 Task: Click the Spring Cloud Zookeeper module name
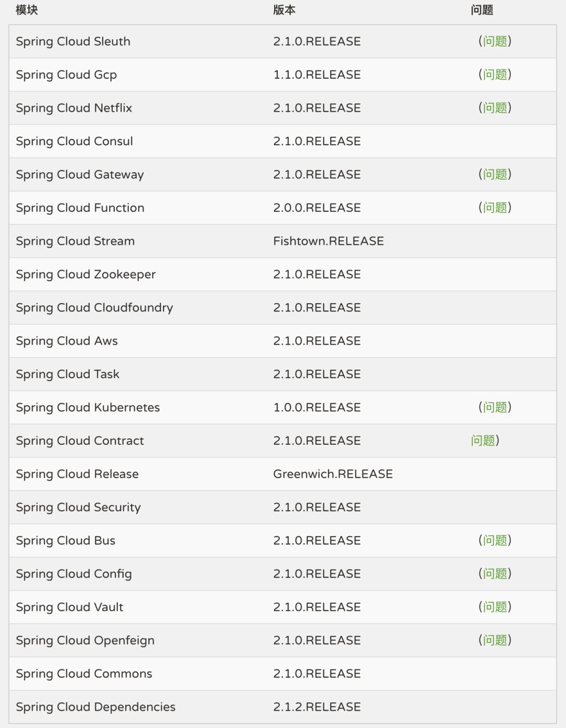pos(85,274)
